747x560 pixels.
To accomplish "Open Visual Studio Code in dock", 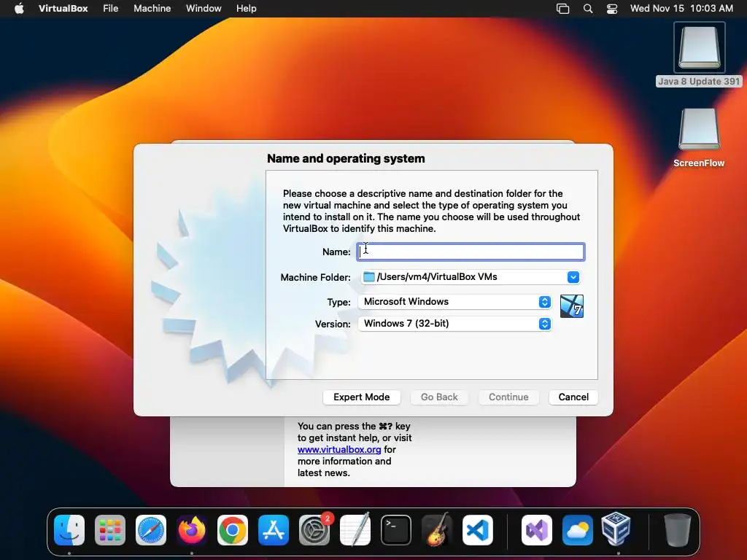I will 478,529.
